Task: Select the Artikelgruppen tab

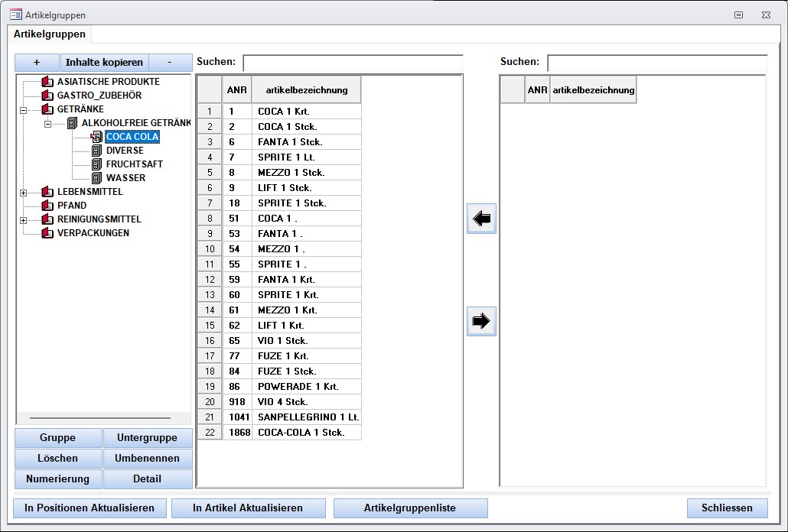Action: tap(50, 34)
